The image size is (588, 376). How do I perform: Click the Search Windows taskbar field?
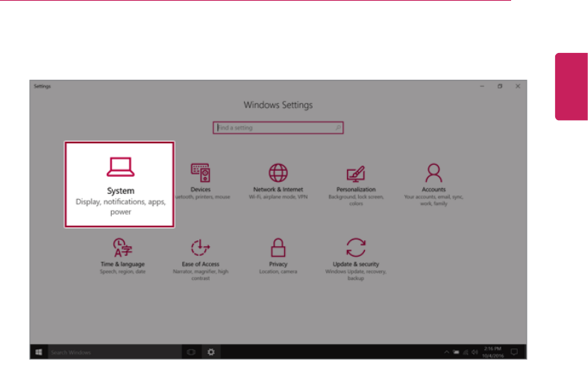[115, 352]
